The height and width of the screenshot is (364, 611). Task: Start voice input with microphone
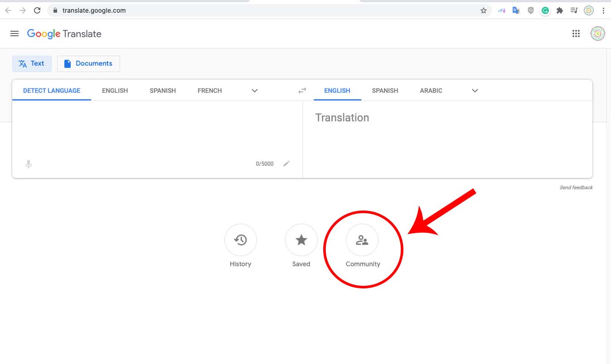point(29,164)
